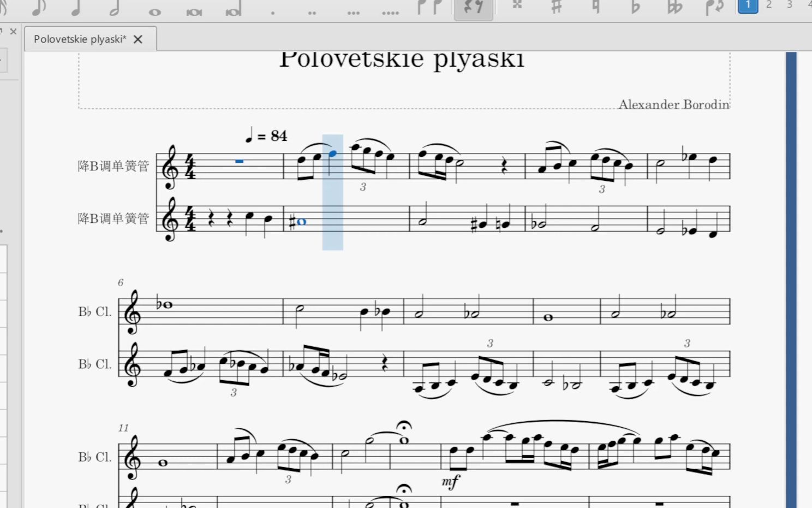Toggle the quadruple augmentation dot
The width and height of the screenshot is (812, 508).
pos(390,13)
